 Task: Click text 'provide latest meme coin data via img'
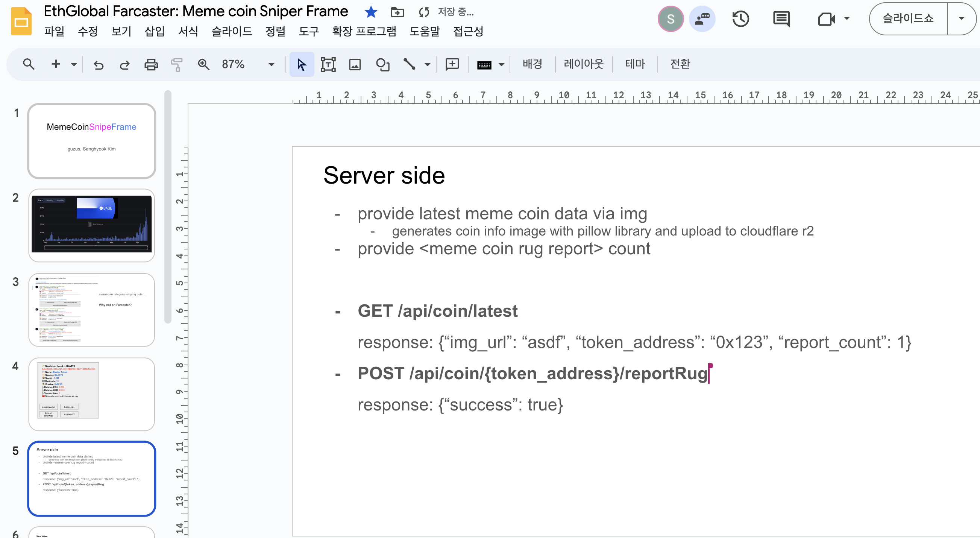(x=502, y=213)
